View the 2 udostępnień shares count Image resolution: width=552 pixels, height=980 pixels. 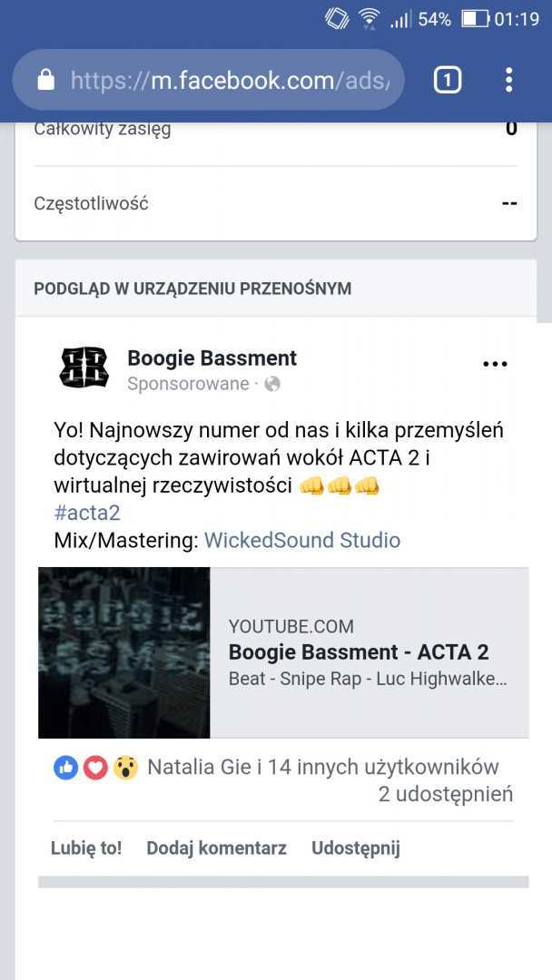coord(446,794)
